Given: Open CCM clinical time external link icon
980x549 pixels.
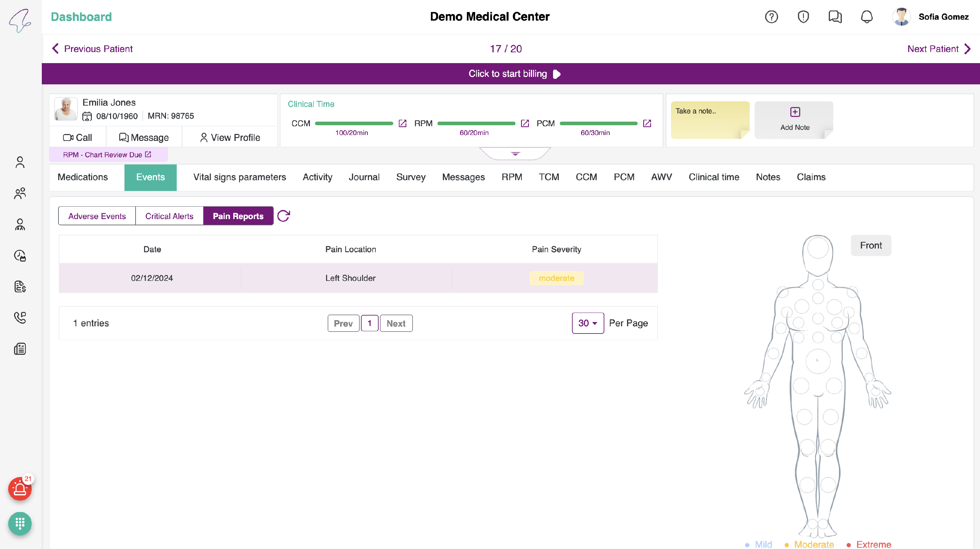Looking at the screenshot, I should pyautogui.click(x=402, y=123).
